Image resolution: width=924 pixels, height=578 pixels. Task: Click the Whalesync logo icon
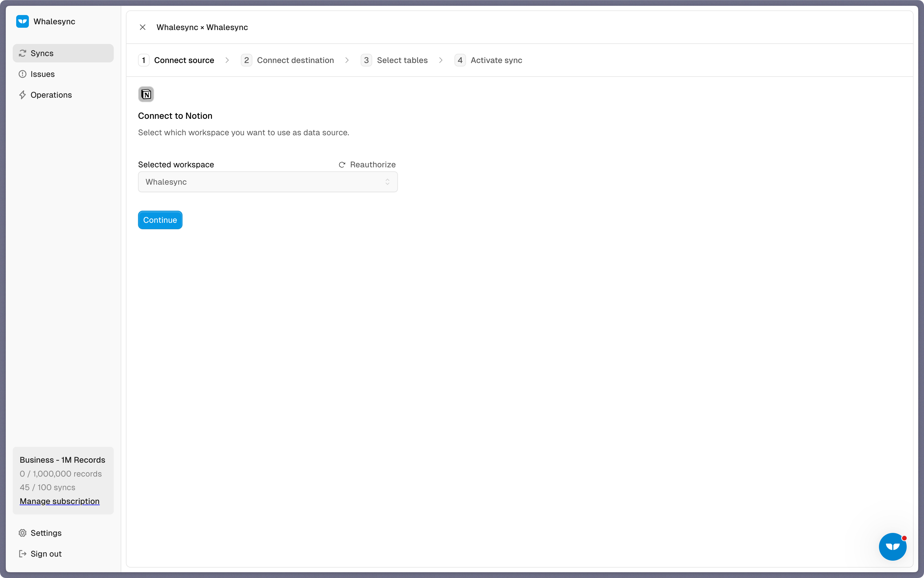coord(23,21)
